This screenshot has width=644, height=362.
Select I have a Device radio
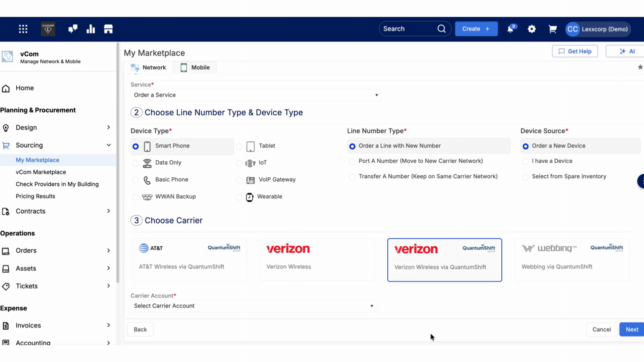coord(526,162)
